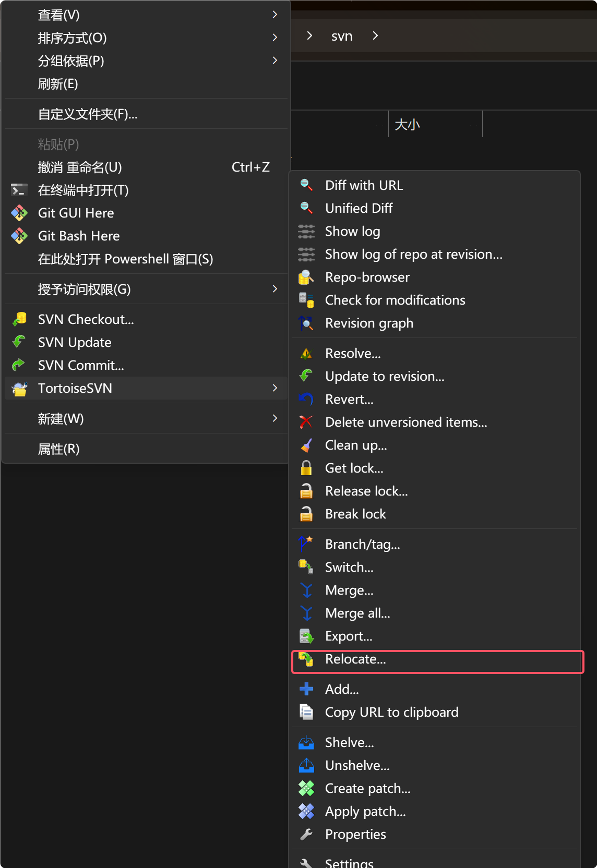Choose SVN Update
Screen dimensions: 597x868
click(146, 342)
